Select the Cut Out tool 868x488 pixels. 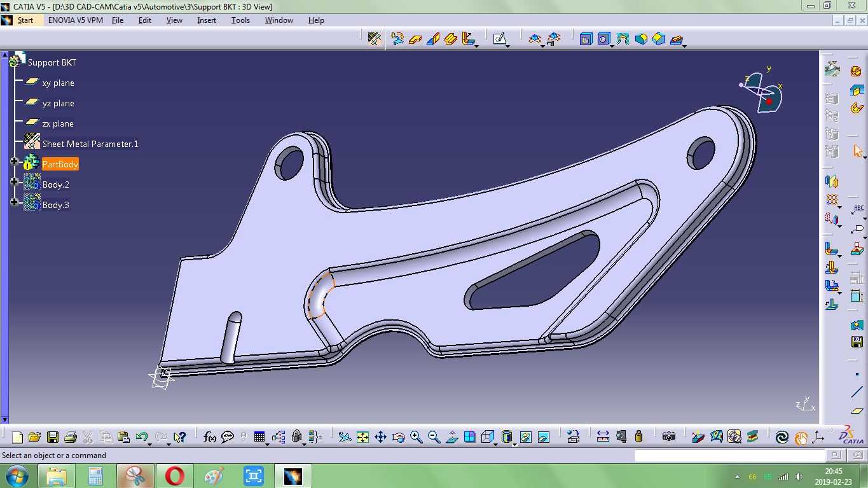coord(586,39)
